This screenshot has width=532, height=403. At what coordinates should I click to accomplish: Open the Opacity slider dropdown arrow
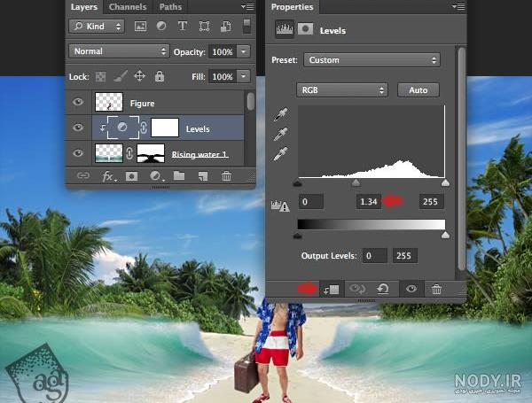coord(244,51)
